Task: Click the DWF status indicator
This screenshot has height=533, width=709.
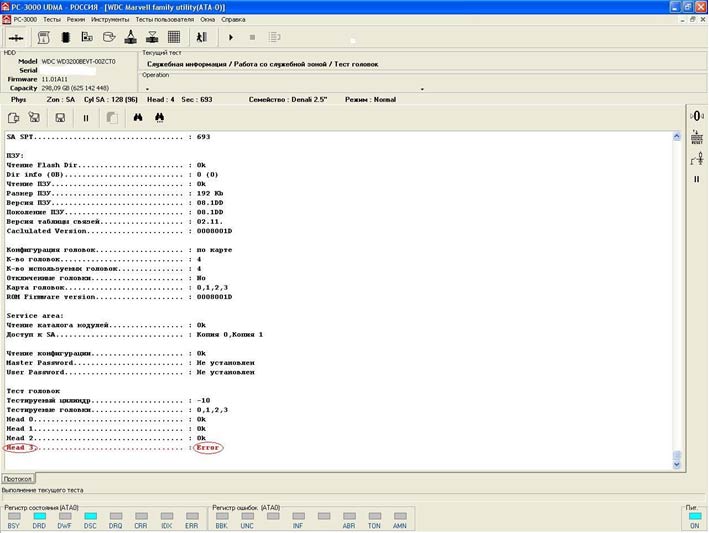Action: pyautogui.click(x=65, y=516)
